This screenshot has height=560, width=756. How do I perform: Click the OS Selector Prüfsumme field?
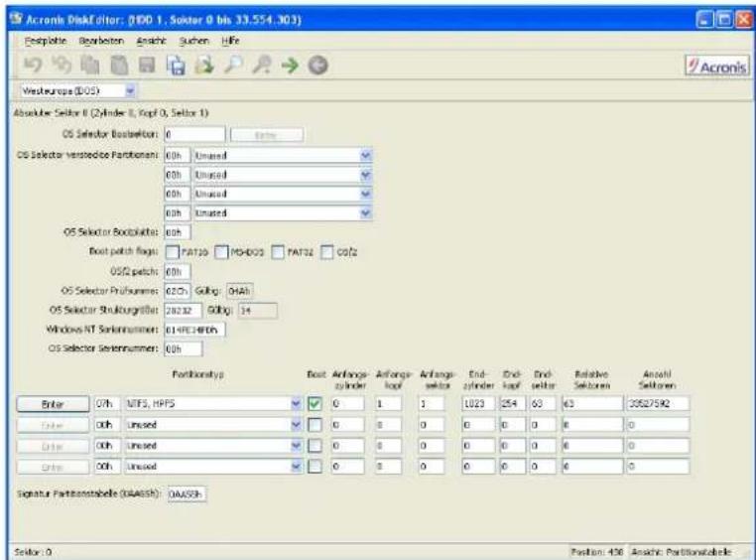point(178,291)
